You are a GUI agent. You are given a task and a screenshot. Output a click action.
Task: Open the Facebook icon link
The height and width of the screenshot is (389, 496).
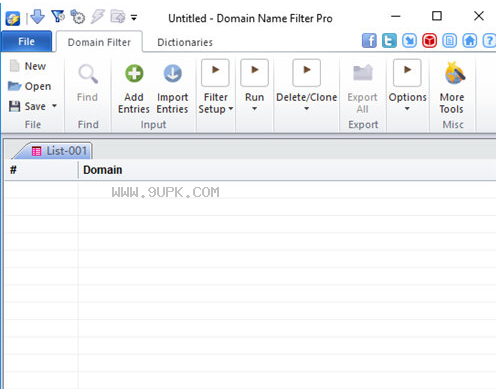[369, 41]
